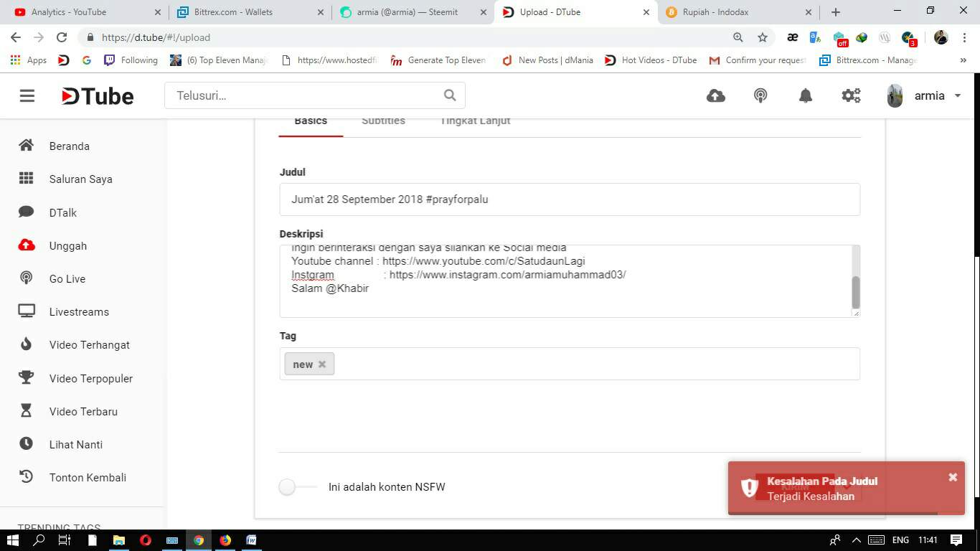Open Video Terhangat in sidebar
This screenshot has width=980, height=551.
89,345
